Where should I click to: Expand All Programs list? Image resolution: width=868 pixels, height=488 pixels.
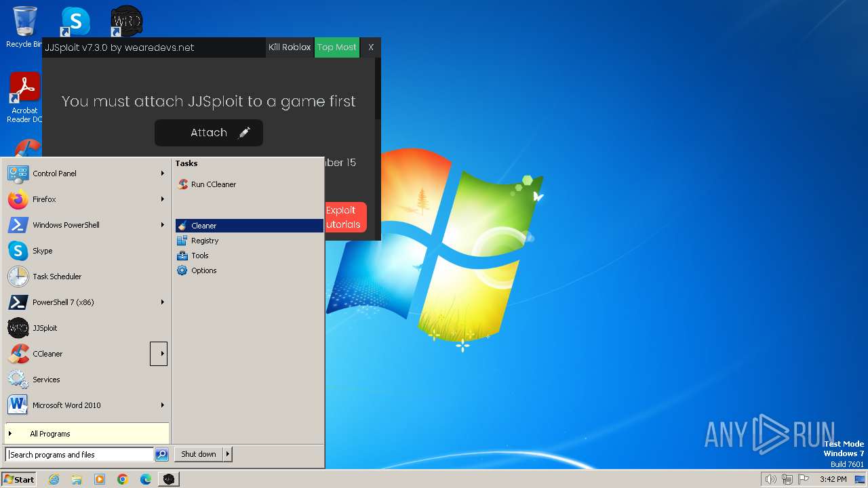pyautogui.click(x=87, y=434)
